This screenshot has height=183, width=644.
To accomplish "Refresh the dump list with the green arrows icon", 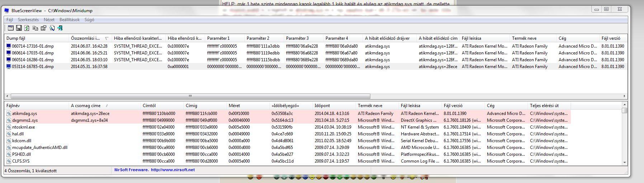I will click(x=27, y=28).
